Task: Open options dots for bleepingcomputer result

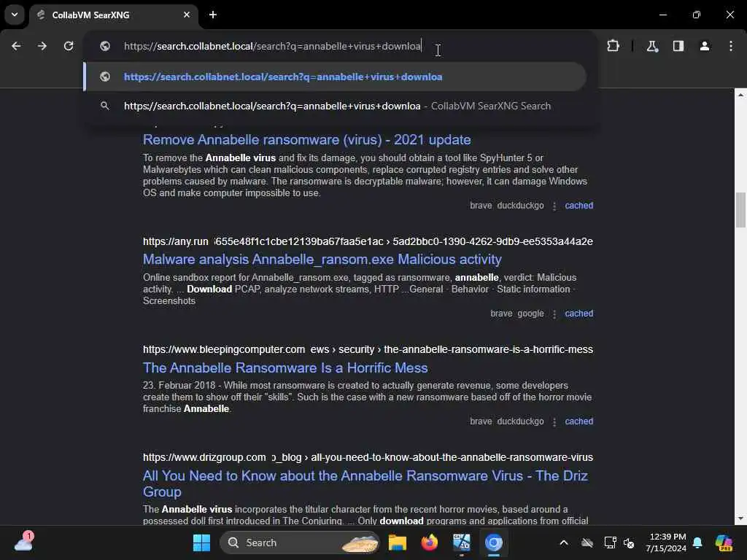Action: pos(554,422)
